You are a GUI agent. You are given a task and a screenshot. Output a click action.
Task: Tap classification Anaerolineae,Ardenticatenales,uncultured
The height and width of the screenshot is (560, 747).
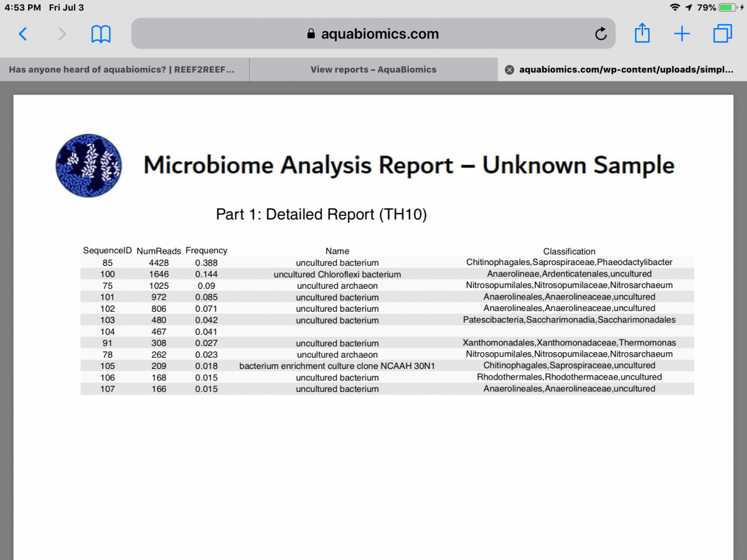570,274
